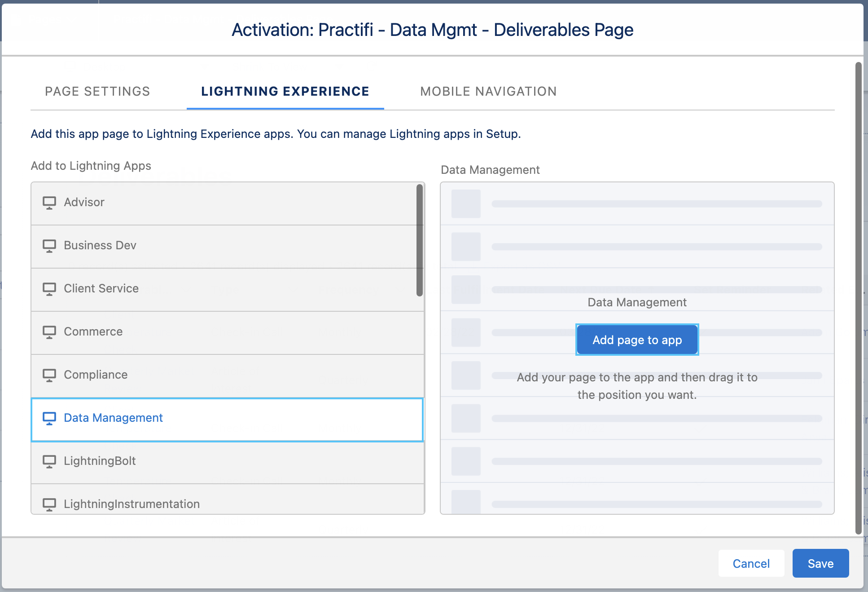Click the Lightning Apps list scrollbar
The height and width of the screenshot is (592, 868).
pos(420,240)
